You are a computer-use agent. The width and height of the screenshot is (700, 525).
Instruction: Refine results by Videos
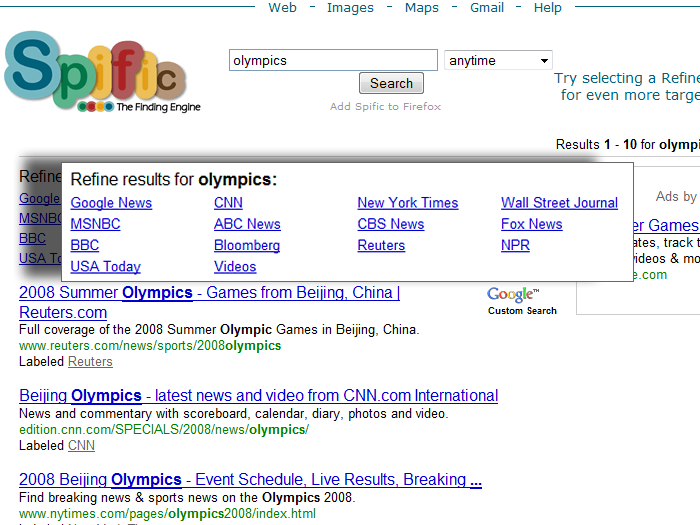tap(235, 267)
